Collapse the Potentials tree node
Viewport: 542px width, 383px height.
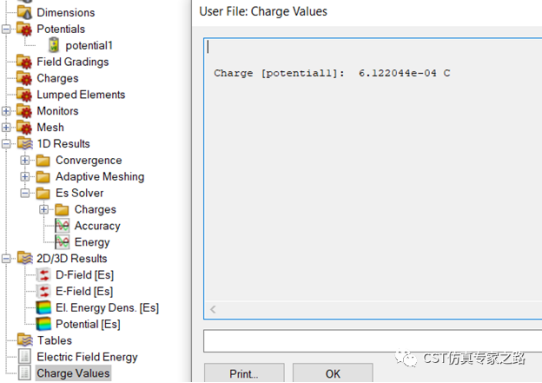pyautogui.click(x=6, y=29)
